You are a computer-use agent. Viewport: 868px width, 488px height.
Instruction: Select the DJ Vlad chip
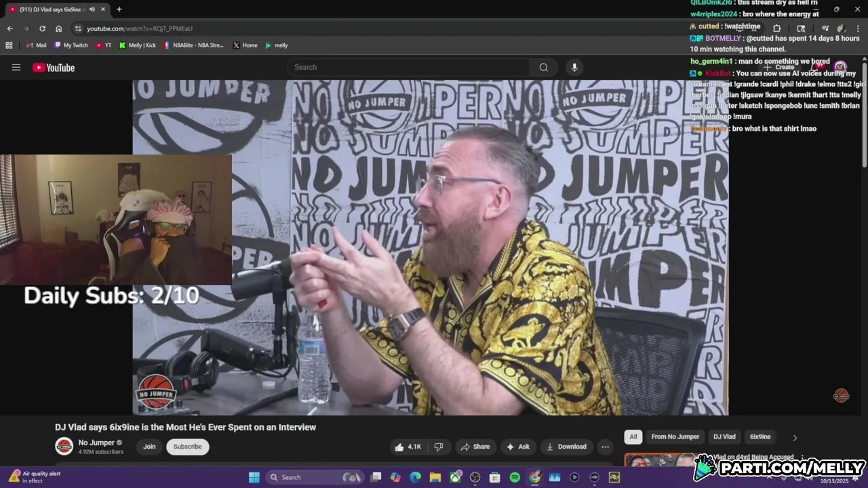click(x=724, y=436)
